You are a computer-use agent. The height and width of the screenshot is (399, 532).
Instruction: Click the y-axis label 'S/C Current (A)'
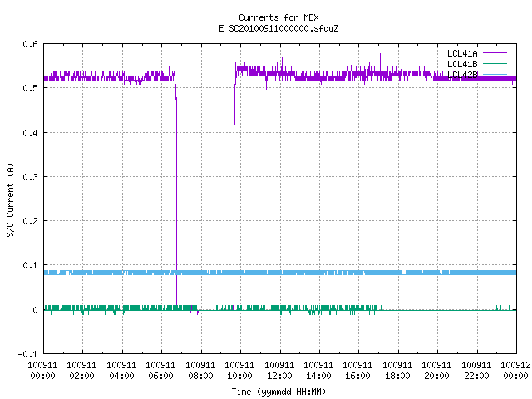click(10, 200)
